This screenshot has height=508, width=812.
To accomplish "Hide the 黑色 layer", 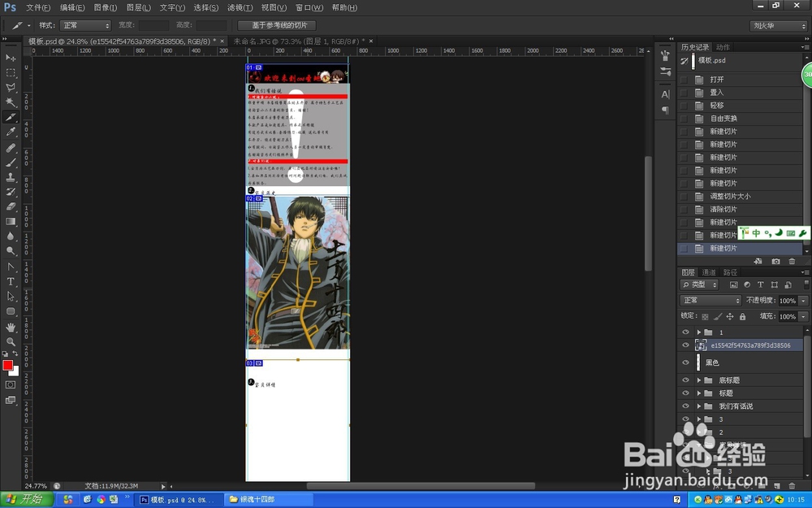I will tap(685, 363).
